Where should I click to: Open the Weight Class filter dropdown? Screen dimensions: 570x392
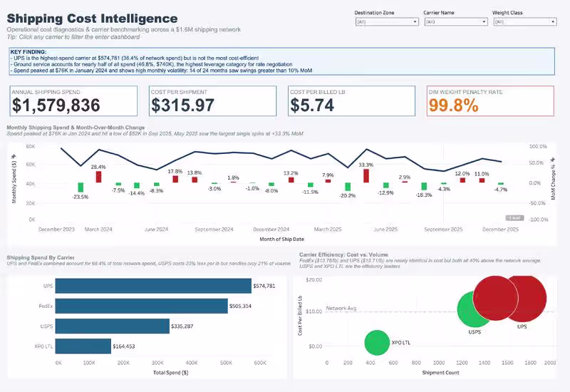coord(525,22)
